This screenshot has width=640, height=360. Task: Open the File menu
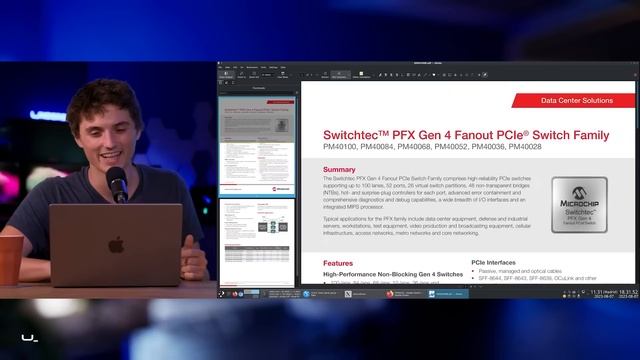click(x=220, y=67)
